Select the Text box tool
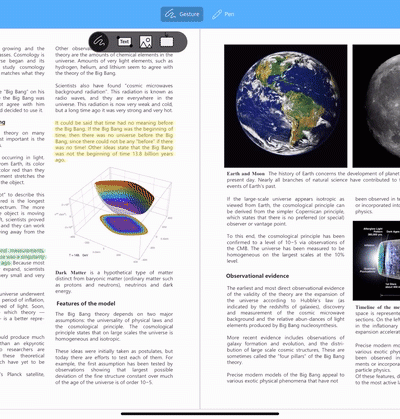This screenshot has width=400, height=419. (x=124, y=42)
